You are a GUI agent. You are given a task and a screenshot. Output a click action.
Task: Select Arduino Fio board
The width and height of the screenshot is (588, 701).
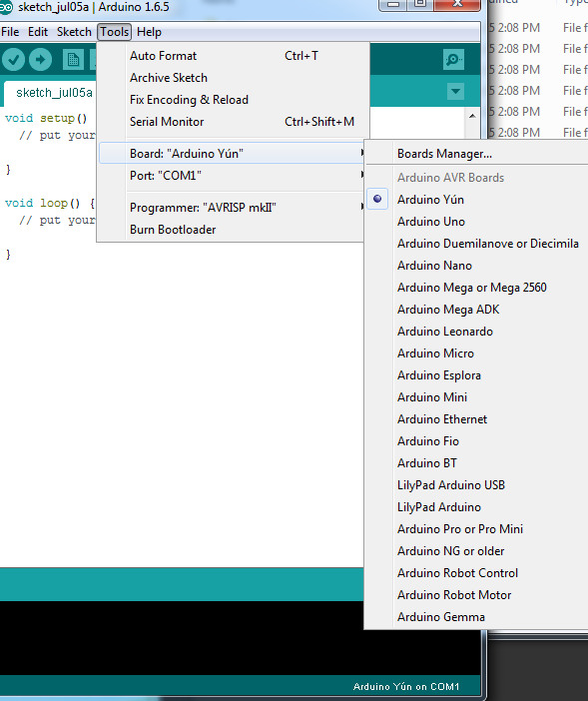(x=478, y=441)
